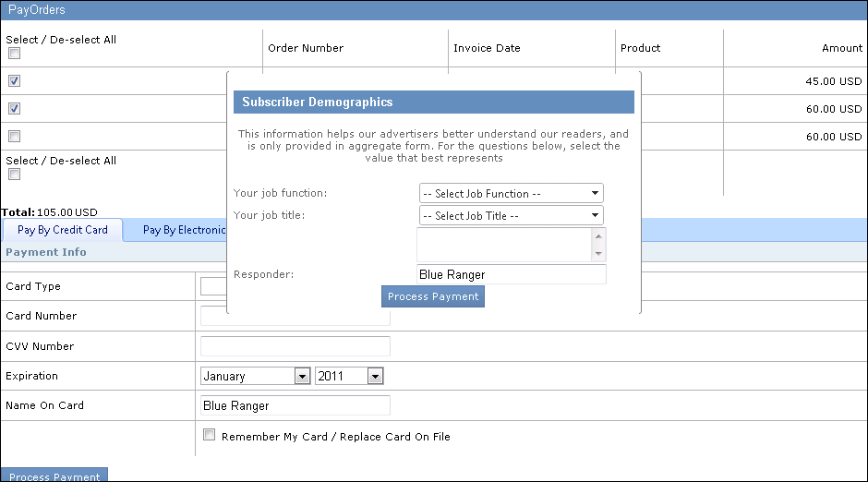Image resolution: width=868 pixels, height=482 pixels.
Task: Click the Invoice Date column header
Action: (487, 48)
